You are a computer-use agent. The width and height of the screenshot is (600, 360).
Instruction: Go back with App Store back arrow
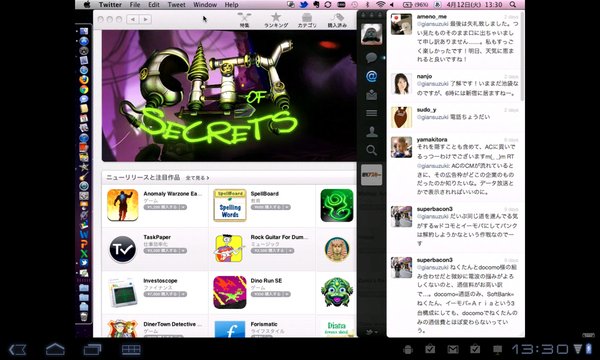133,19
